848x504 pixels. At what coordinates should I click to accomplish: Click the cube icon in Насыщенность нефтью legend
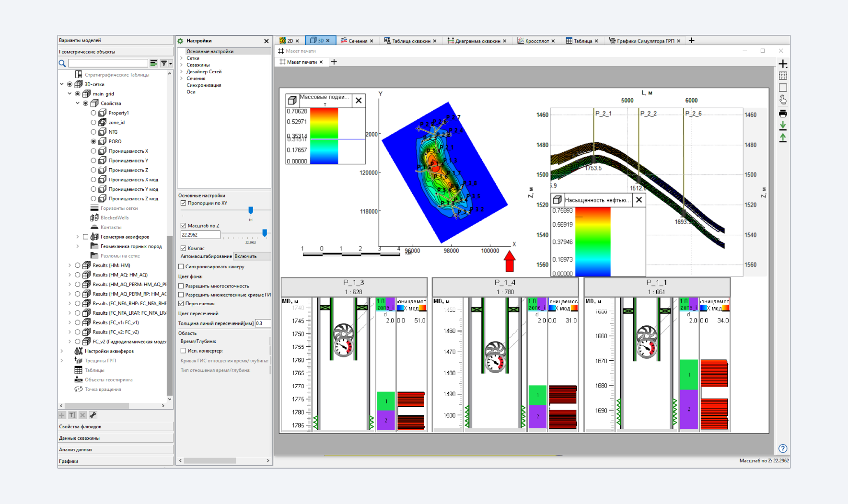tap(557, 200)
